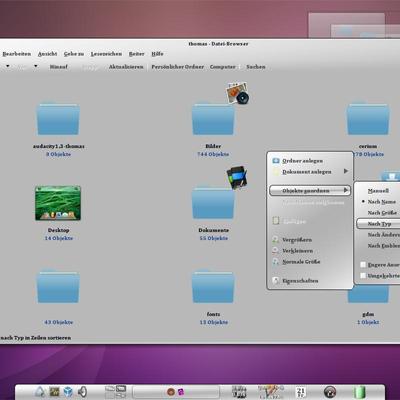Select the Nach Name radio option
The height and width of the screenshot is (400, 400).
coord(378,202)
